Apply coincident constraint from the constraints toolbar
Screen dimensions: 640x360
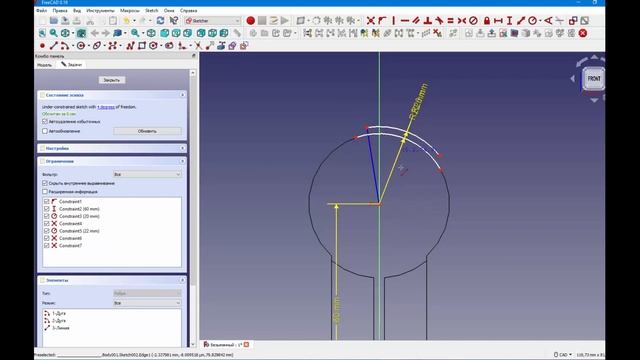[x=371, y=20]
